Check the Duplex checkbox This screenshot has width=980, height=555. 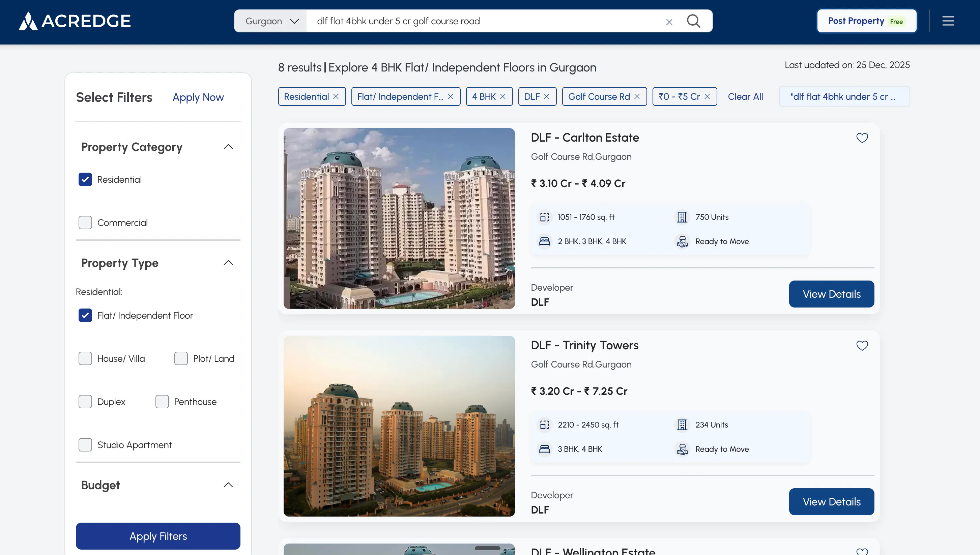coord(85,401)
